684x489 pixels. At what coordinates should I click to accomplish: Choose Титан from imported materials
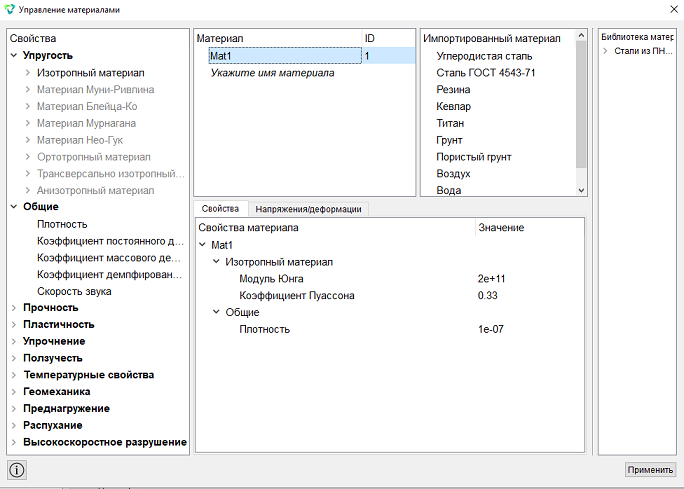(450, 123)
